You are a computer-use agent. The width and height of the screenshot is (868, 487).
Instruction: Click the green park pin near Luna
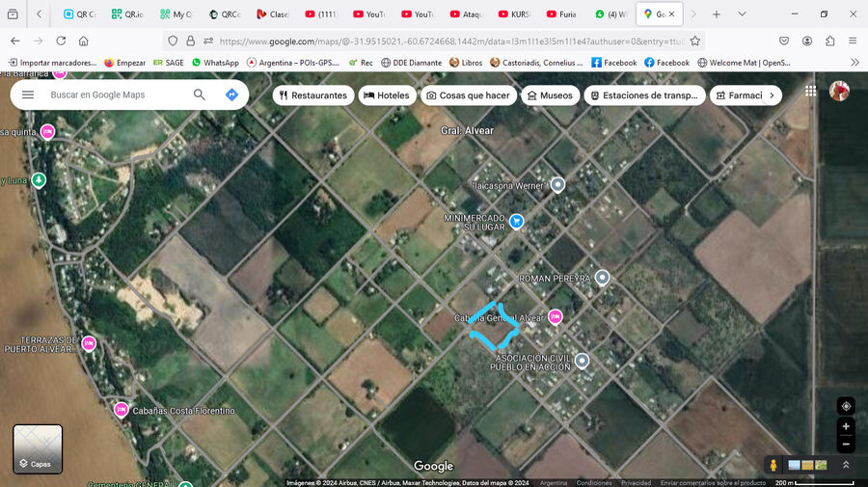[x=39, y=180]
